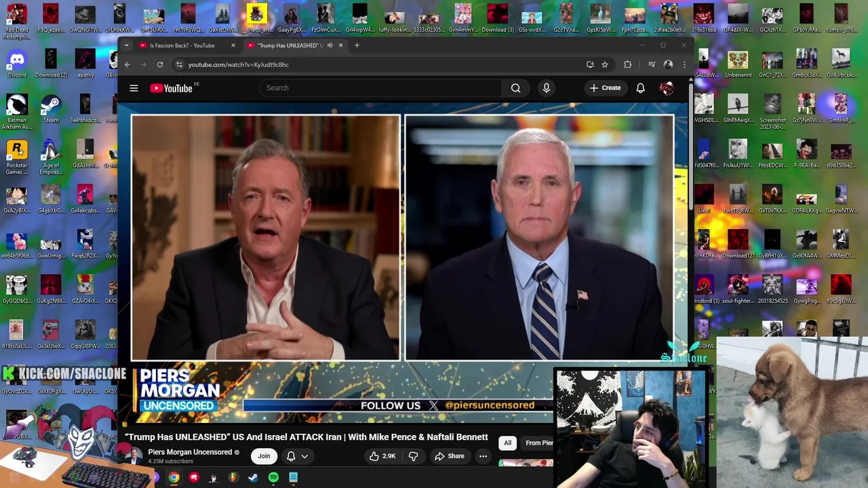
Task: Open the Chrome profile avatar
Action: [668, 64]
